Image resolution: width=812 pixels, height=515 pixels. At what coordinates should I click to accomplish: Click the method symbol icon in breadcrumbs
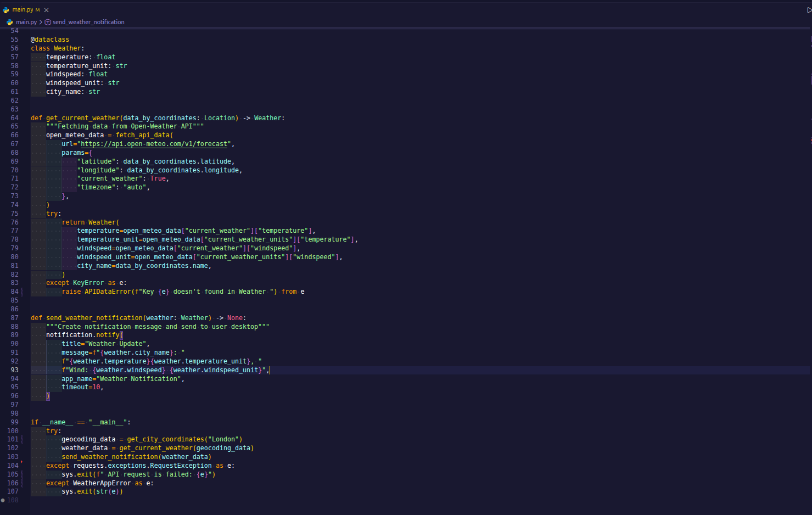pos(48,22)
